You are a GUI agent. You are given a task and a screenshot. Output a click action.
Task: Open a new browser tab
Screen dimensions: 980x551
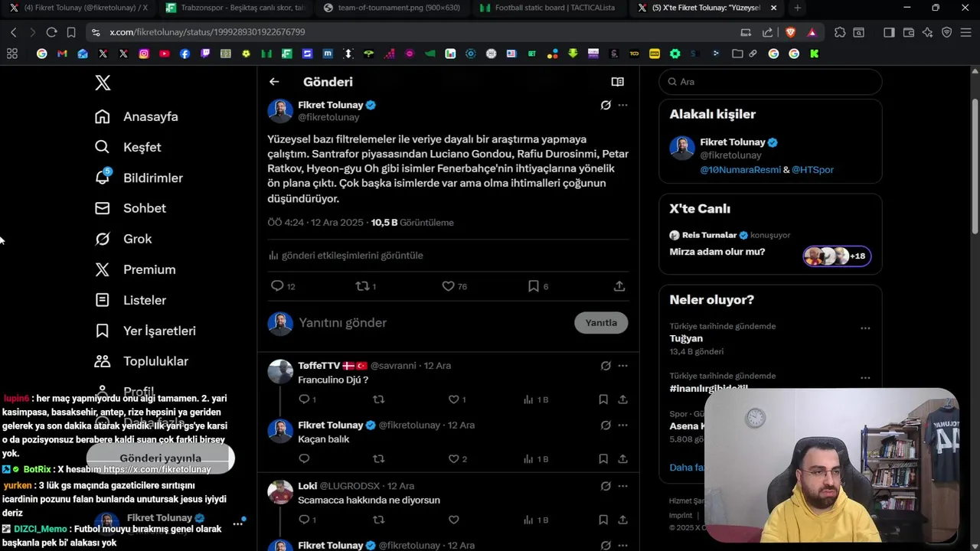pyautogui.click(x=798, y=8)
